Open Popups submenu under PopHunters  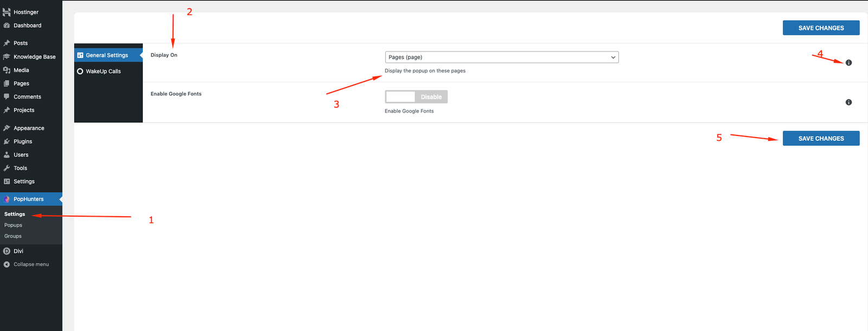tap(13, 225)
